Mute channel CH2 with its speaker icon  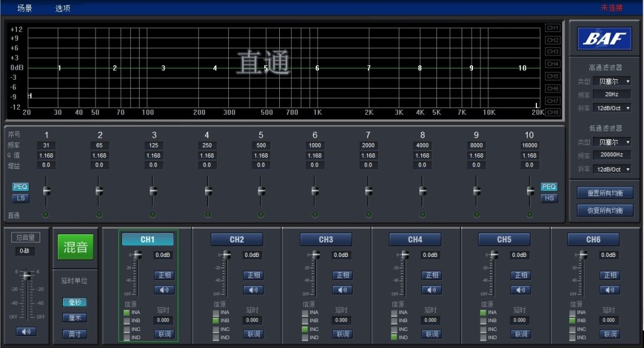pyautogui.click(x=253, y=290)
